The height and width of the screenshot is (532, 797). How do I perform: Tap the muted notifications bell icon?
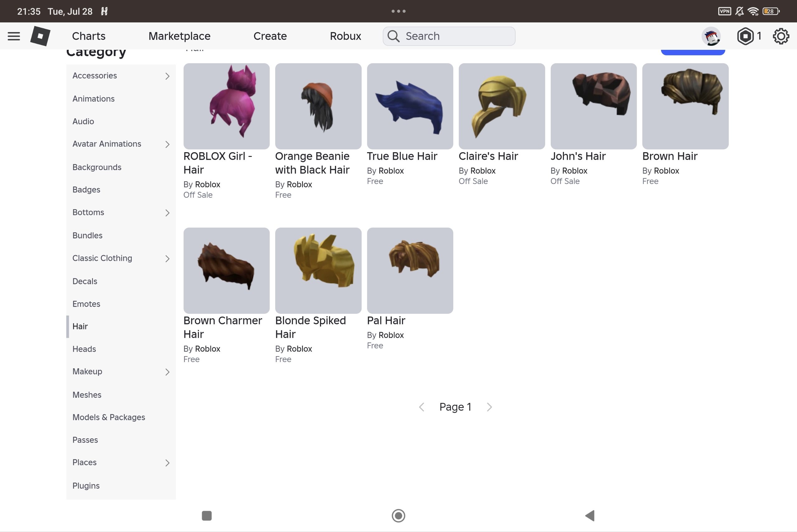[x=740, y=11]
